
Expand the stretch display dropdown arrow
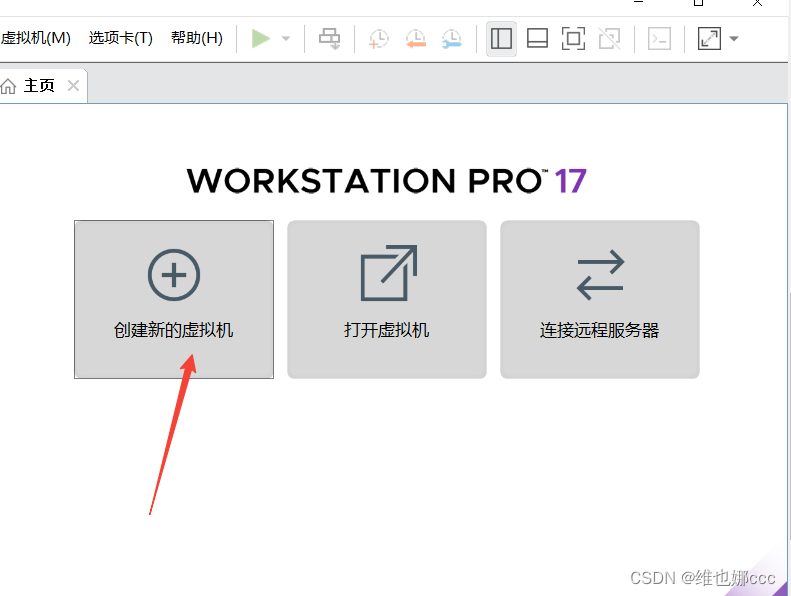pyautogui.click(x=734, y=38)
